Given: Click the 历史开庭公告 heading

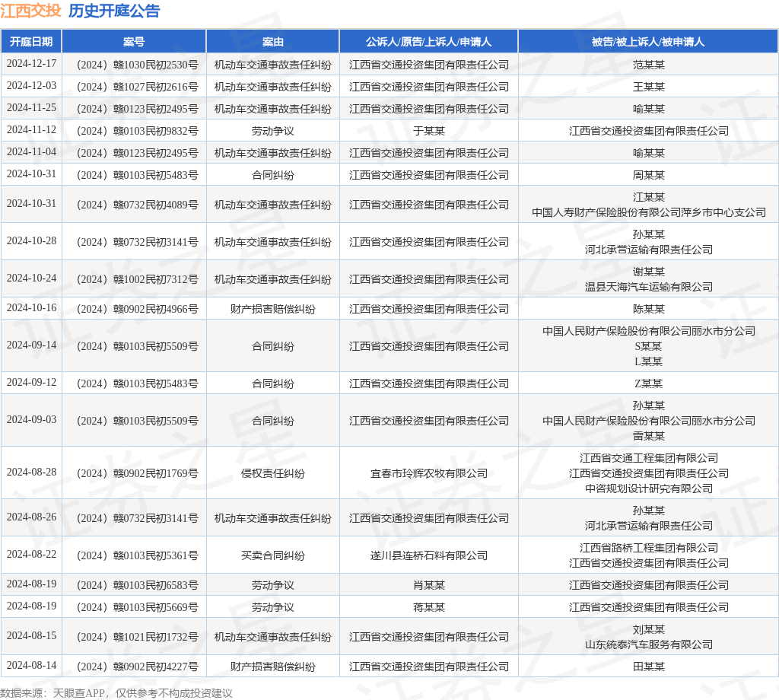Looking at the screenshot, I should 114,11.
